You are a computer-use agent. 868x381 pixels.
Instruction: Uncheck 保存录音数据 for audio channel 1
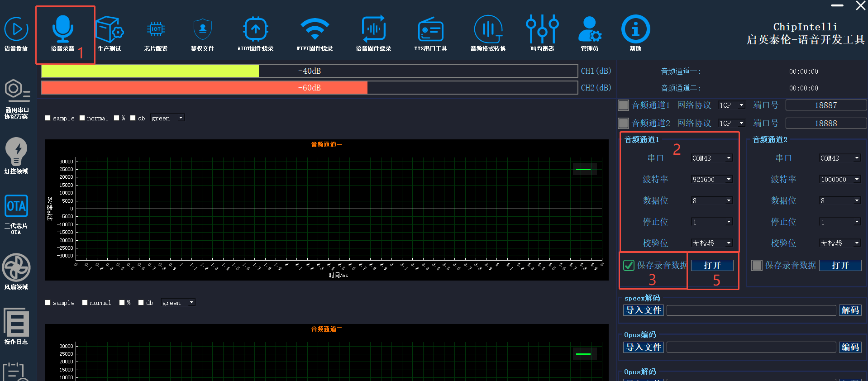click(x=629, y=266)
